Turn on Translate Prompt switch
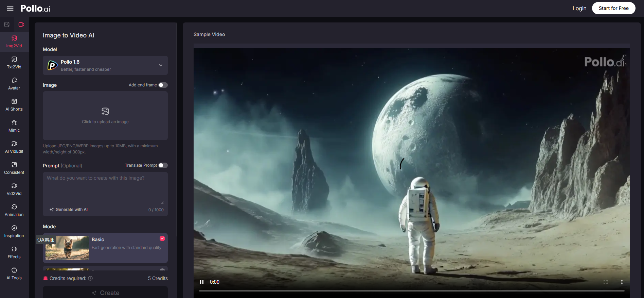644x298 pixels. click(163, 165)
